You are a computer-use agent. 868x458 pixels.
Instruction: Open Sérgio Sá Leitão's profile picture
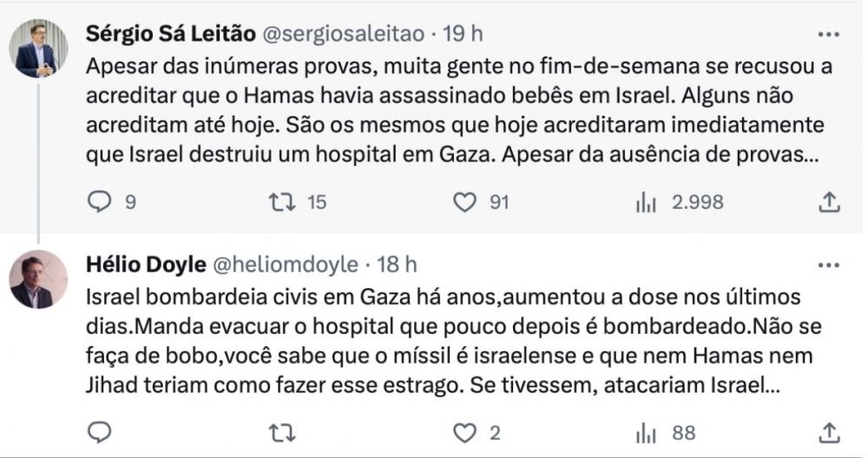click(38, 49)
